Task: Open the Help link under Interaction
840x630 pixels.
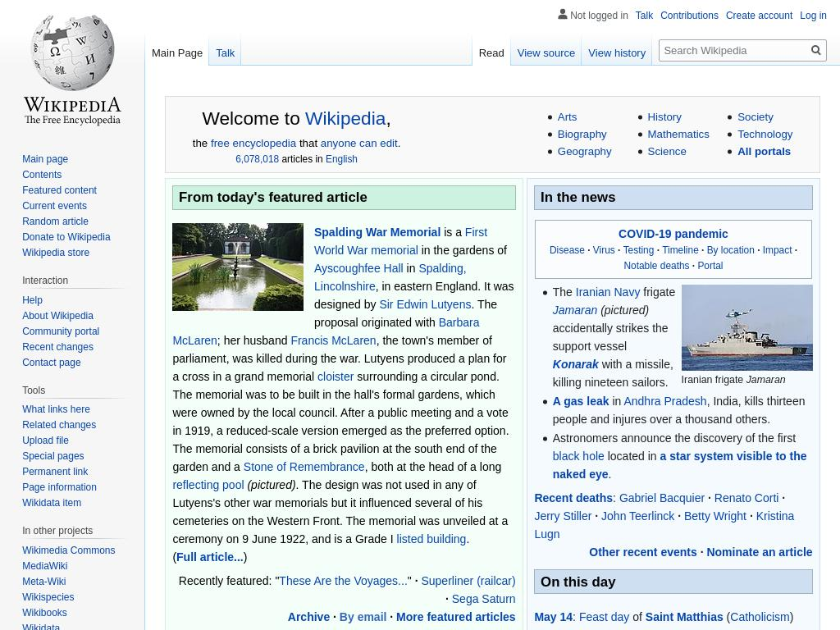Action: coord(32,300)
